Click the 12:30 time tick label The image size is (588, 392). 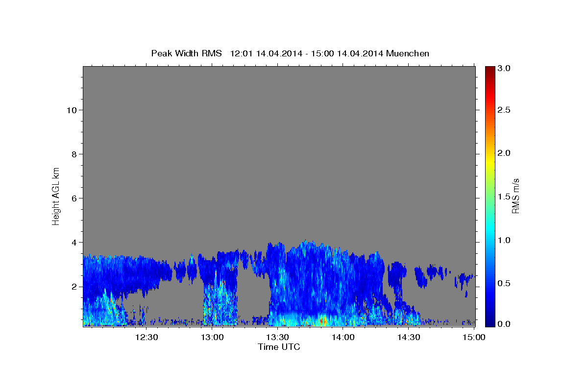[x=146, y=337]
